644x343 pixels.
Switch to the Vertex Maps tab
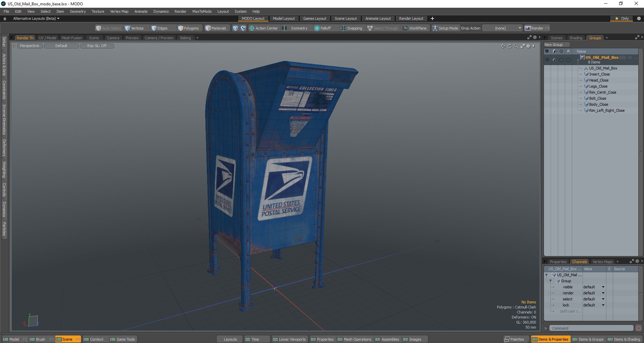[602, 262]
